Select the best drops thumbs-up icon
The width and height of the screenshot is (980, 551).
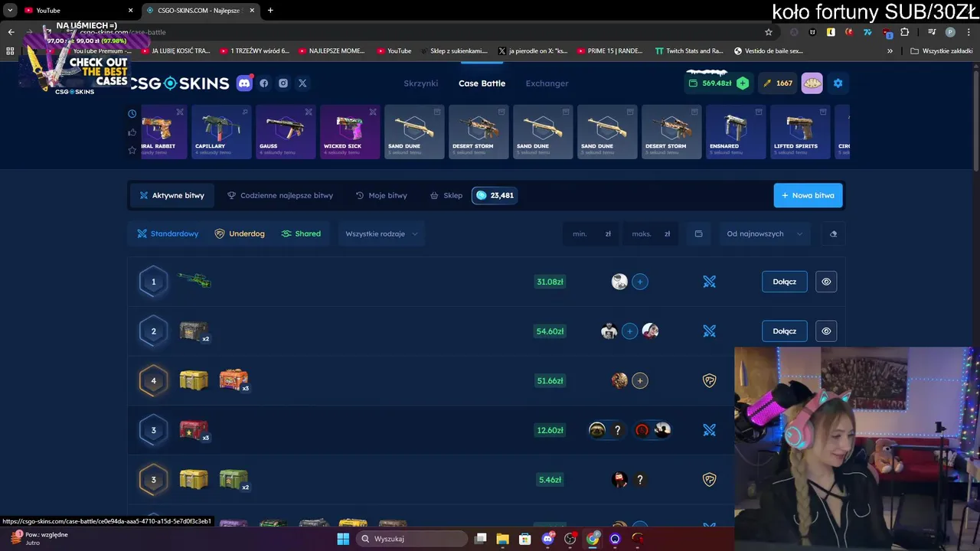point(132,132)
